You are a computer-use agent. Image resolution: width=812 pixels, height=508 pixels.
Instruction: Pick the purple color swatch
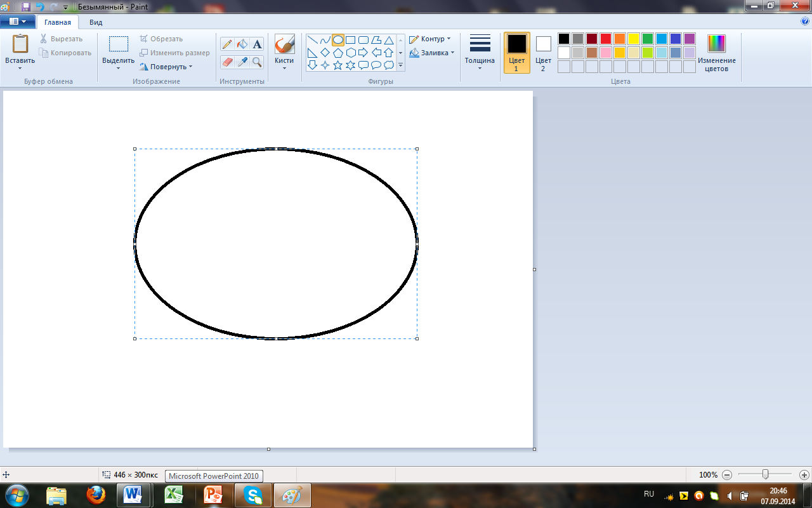click(690, 39)
